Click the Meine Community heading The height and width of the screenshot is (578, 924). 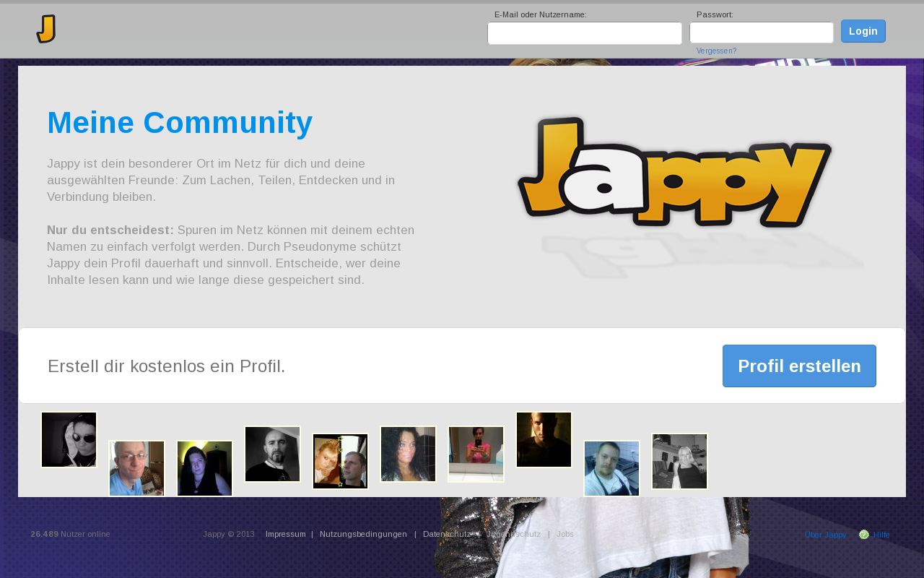click(x=180, y=123)
